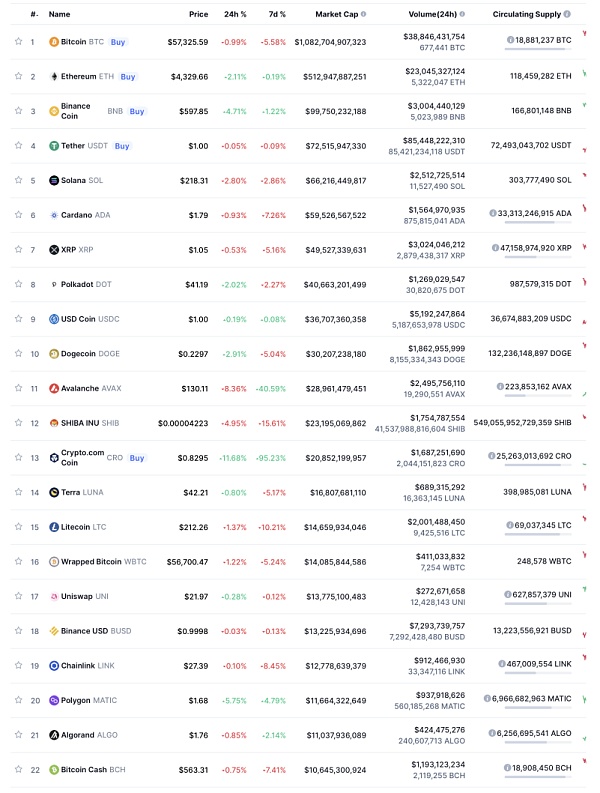
Task: Click the Buy button next to Bitcoin
Action: click(x=118, y=42)
